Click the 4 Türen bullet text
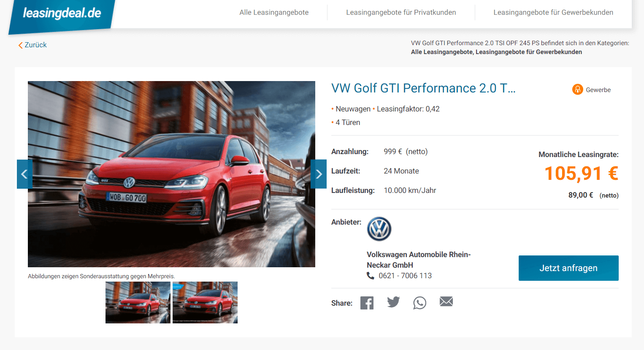The width and height of the screenshot is (644, 350). (348, 122)
